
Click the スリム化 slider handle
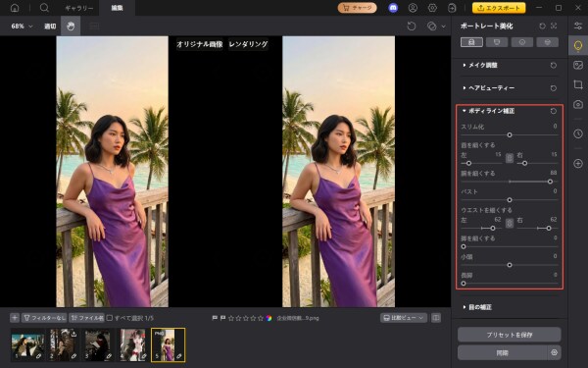pyautogui.click(x=510, y=134)
